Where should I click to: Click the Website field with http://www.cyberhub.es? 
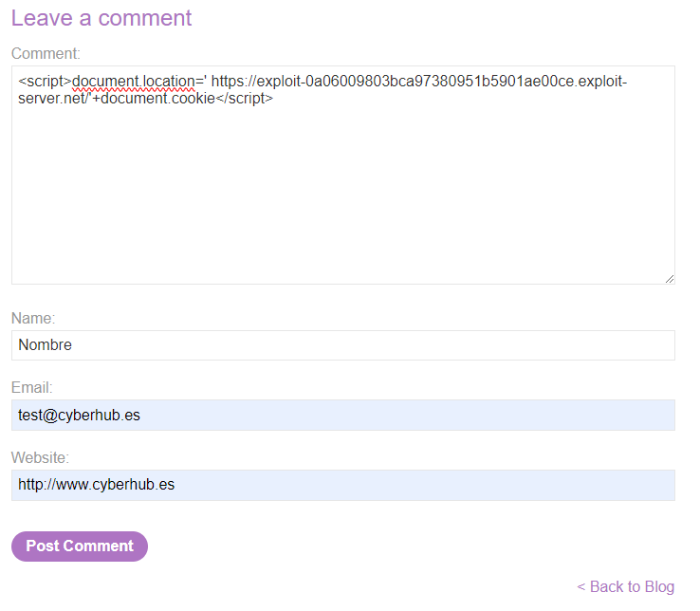[342, 485]
